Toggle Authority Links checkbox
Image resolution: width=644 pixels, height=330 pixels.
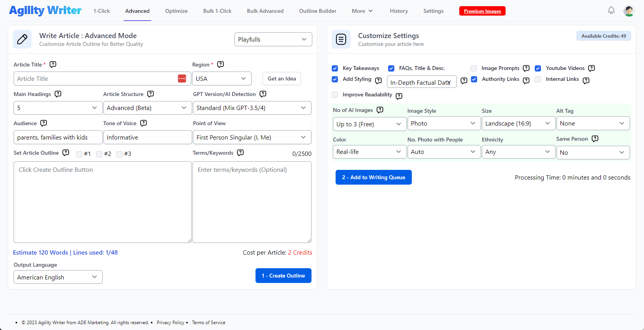click(474, 79)
